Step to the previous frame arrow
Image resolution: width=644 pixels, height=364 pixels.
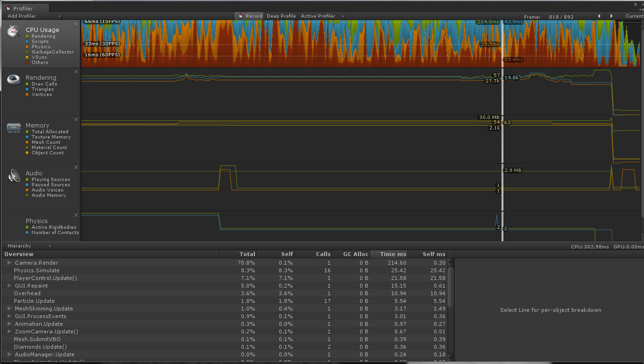[x=599, y=16]
